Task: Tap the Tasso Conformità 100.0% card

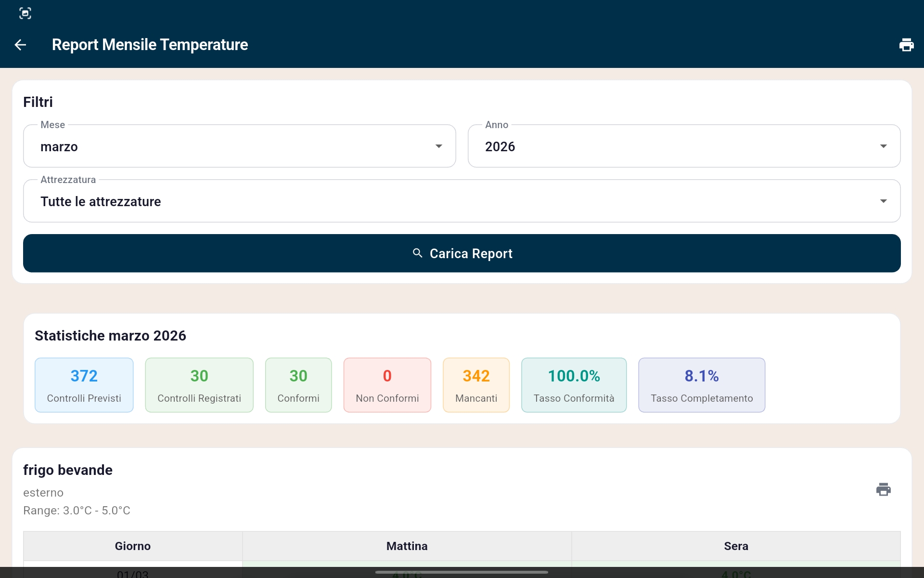Action: tap(574, 385)
